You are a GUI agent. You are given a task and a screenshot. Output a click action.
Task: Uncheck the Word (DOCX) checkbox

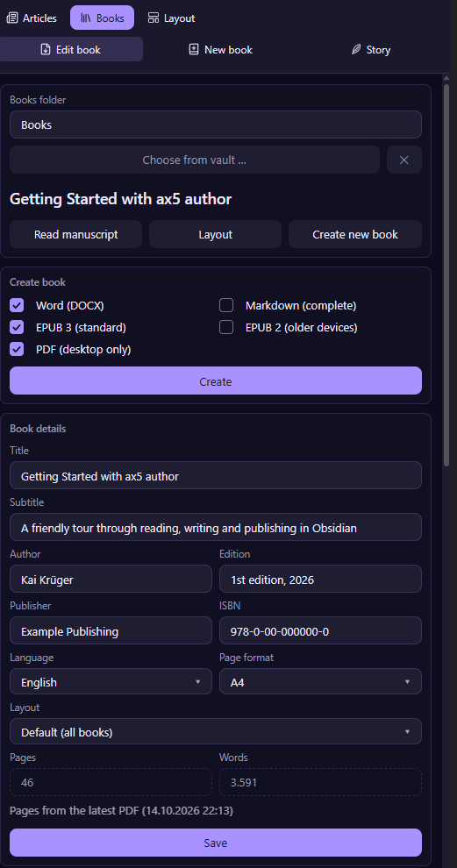pyautogui.click(x=17, y=306)
